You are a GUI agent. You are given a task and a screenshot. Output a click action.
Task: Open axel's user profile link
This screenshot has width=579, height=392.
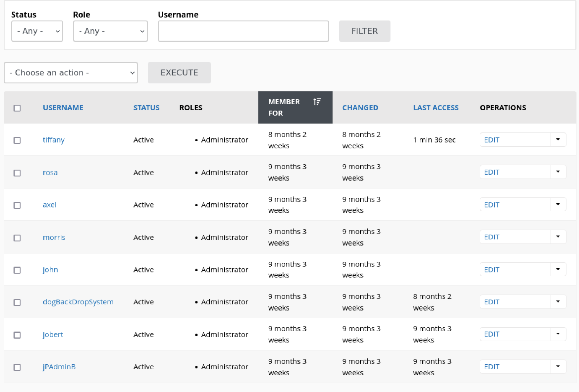pyautogui.click(x=50, y=205)
